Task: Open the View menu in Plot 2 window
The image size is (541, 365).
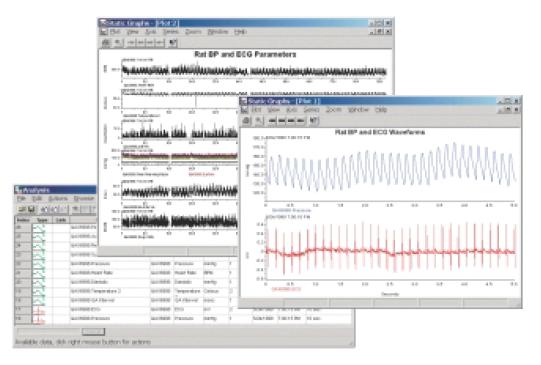Action: pos(132,32)
